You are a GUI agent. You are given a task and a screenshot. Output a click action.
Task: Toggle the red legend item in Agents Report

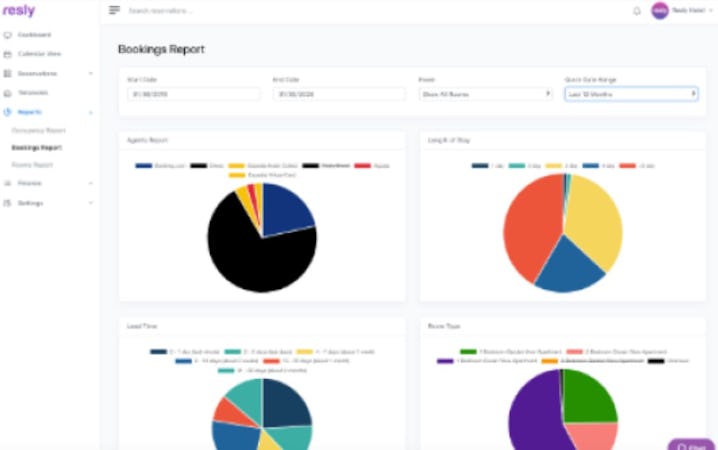click(372, 166)
